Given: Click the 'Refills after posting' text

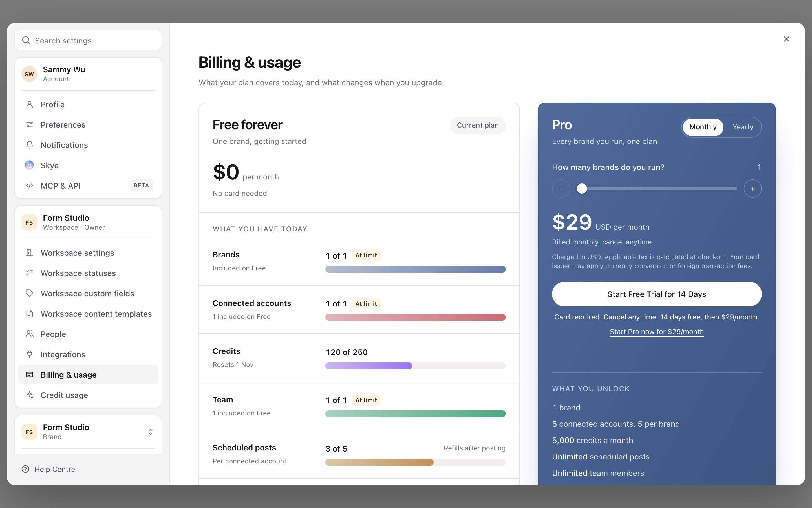Looking at the screenshot, I should click(x=475, y=448).
